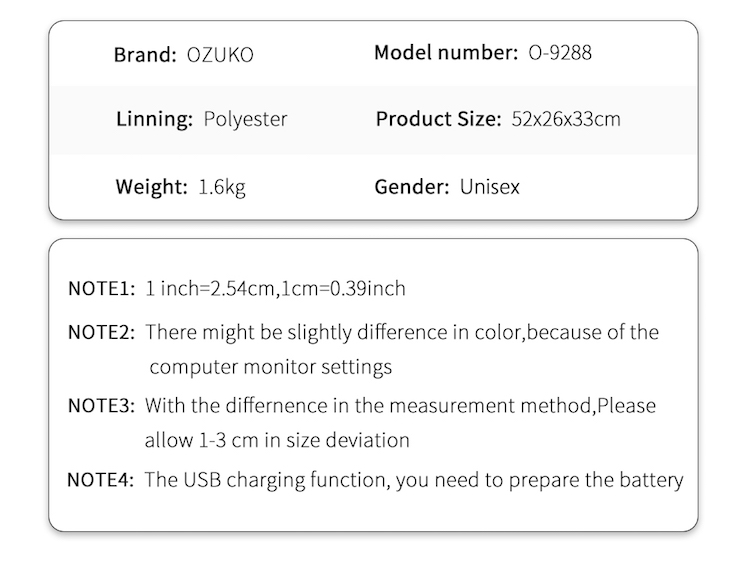Click the Linning label
This screenshot has height=578, width=750.
[x=154, y=119]
